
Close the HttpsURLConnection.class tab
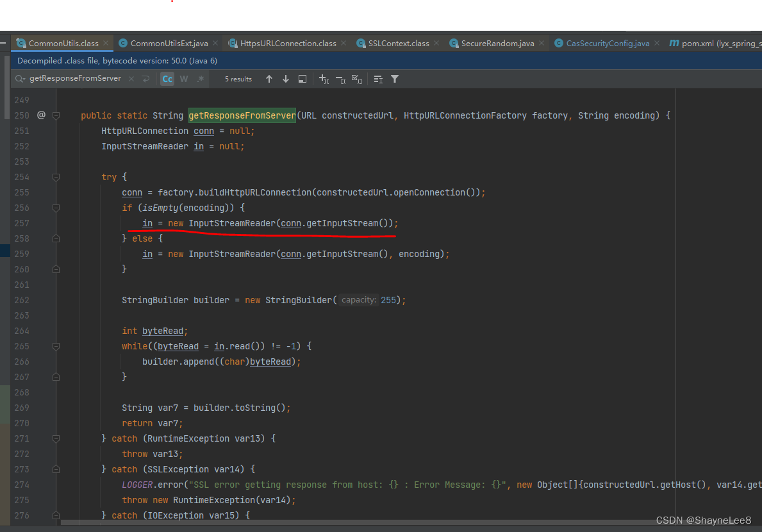click(344, 43)
